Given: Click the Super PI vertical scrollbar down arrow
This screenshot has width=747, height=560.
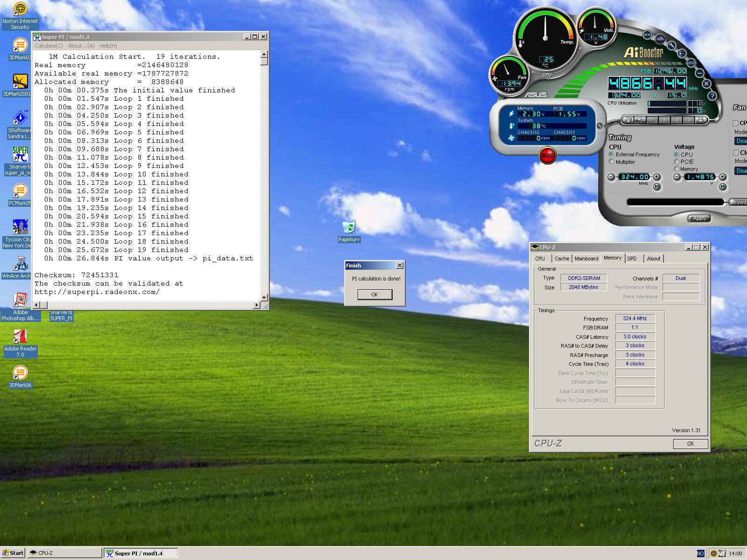Looking at the screenshot, I should [264, 297].
